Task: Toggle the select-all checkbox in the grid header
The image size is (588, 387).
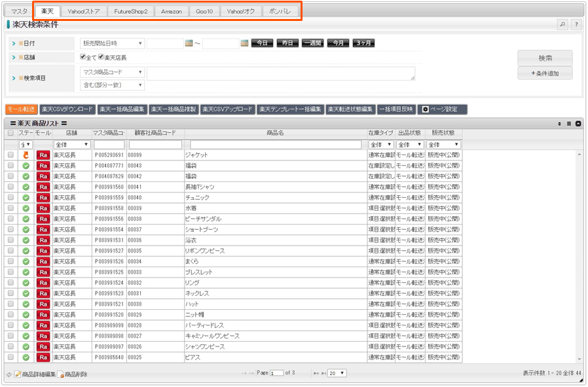Action: 10,133
